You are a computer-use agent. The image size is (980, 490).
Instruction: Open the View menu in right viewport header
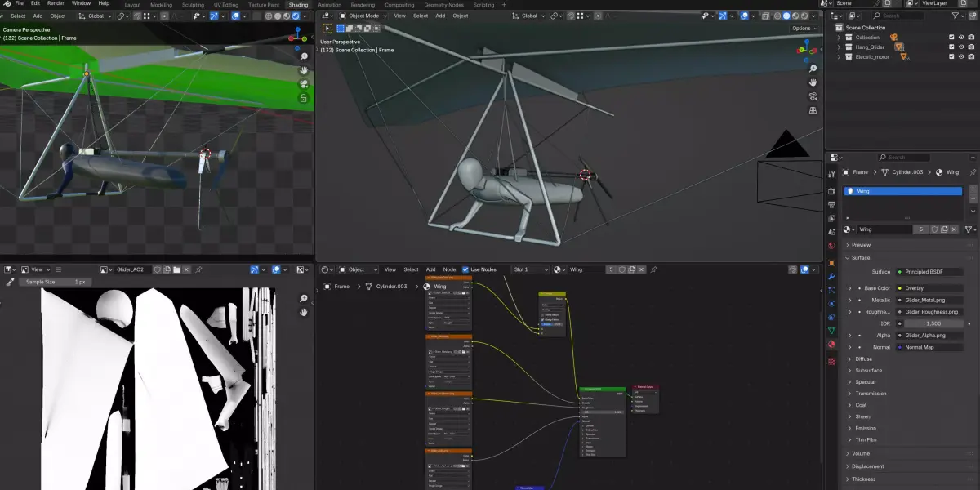tap(399, 16)
